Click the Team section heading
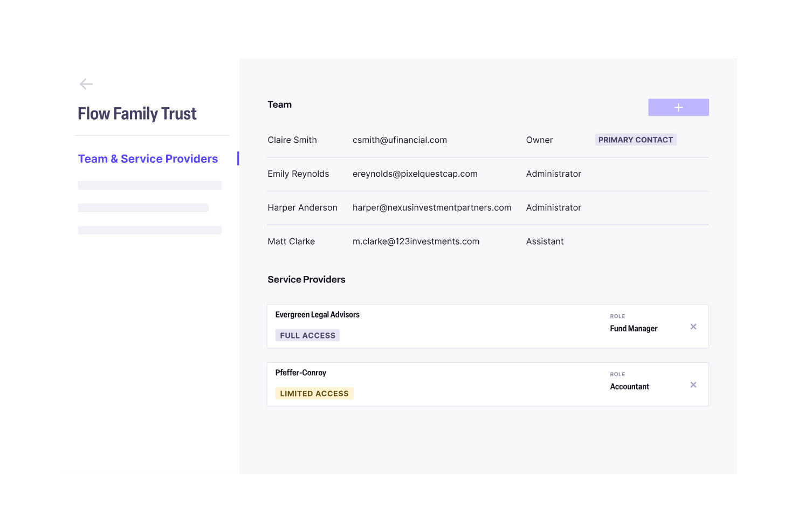Screen dimensions: 798x532 click(x=279, y=105)
